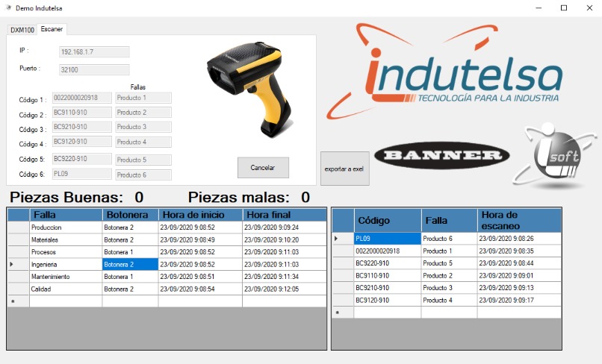Click the exportar a exel button

[x=344, y=169]
